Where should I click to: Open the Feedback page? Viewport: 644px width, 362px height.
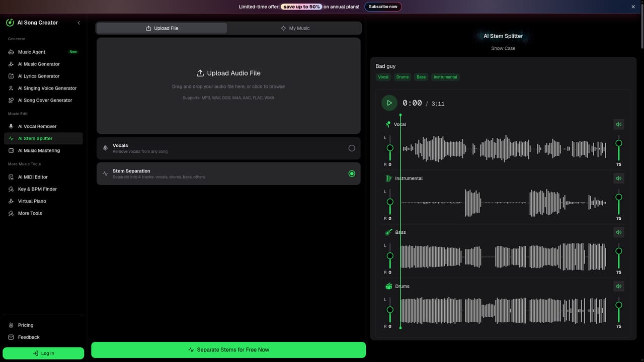click(43, 337)
